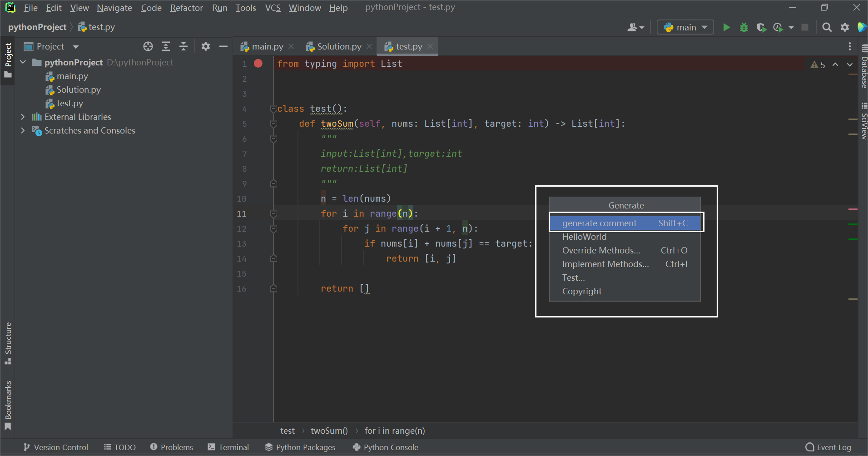Viewport: 868px width, 456px height.
Task: Toggle the Bookmarks tool window
Action: tap(8, 405)
